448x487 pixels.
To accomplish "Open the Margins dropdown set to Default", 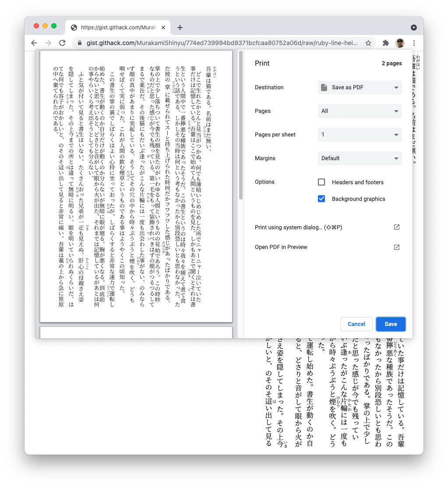I will point(360,158).
